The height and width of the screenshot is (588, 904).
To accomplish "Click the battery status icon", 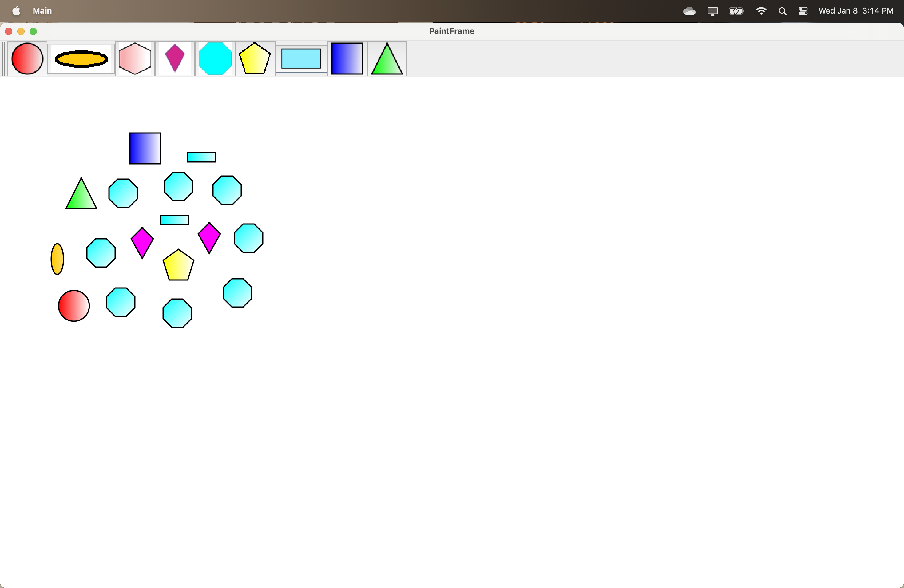I will tap(736, 11).
